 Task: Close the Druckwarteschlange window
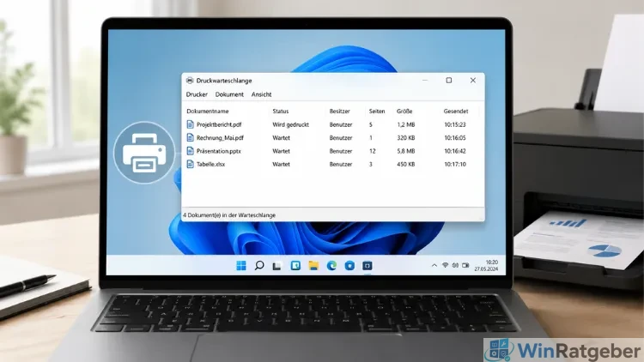(x=473, y=81)
